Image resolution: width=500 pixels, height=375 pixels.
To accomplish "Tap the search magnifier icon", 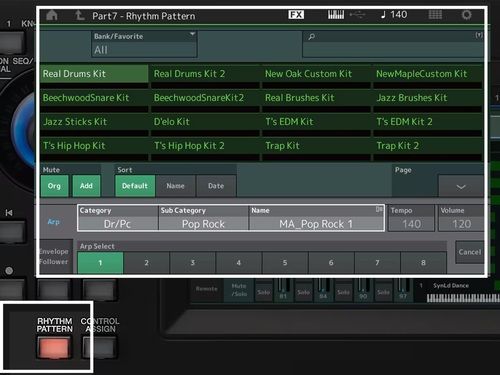I will click(x=311, y=37).
